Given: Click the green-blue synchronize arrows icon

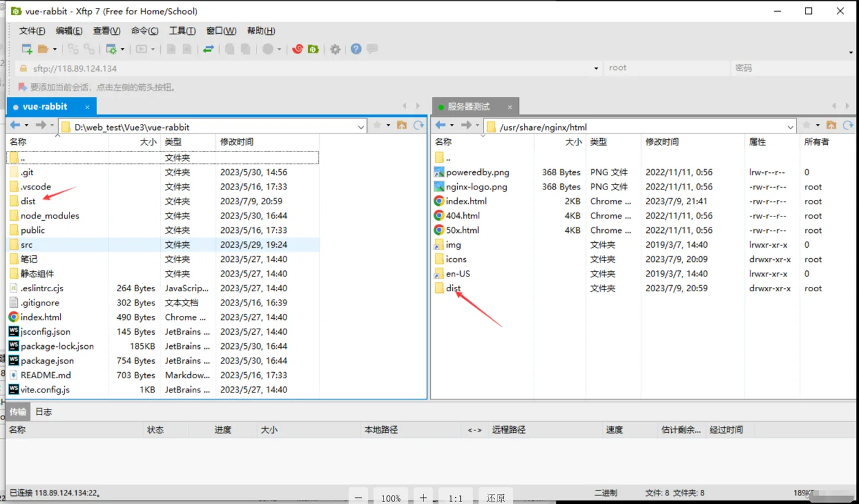Looking at the screenshot, I should 209,49.
